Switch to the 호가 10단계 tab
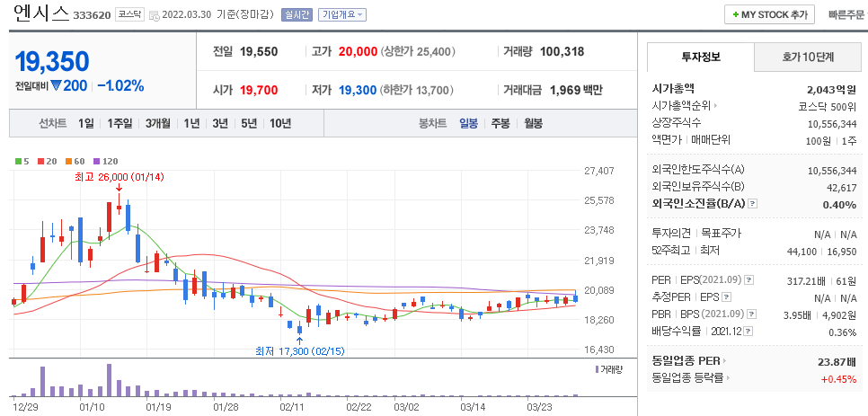 (x=808, y=57)
